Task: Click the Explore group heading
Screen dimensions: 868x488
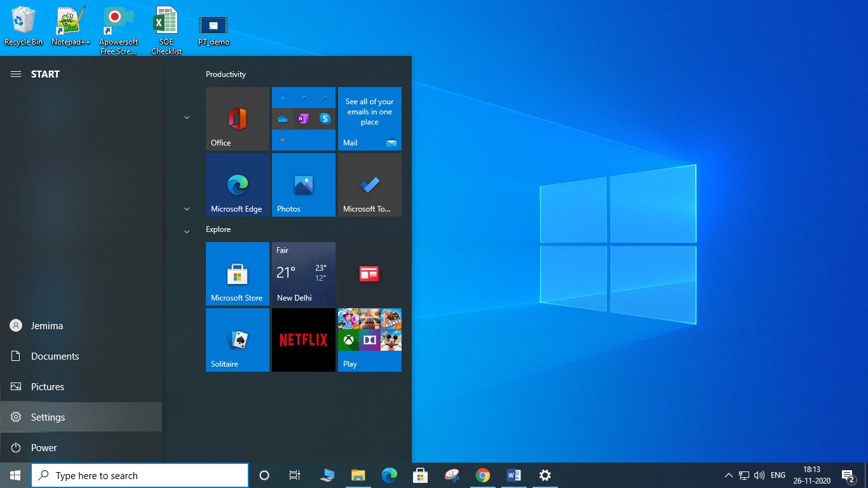Action: tap(218, 229)
